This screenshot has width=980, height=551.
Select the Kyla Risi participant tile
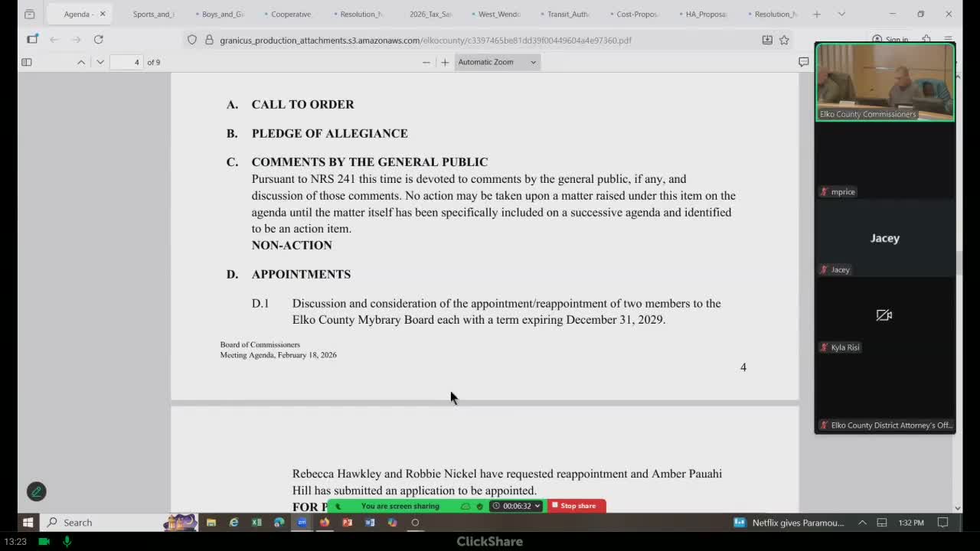coord(885,316)
